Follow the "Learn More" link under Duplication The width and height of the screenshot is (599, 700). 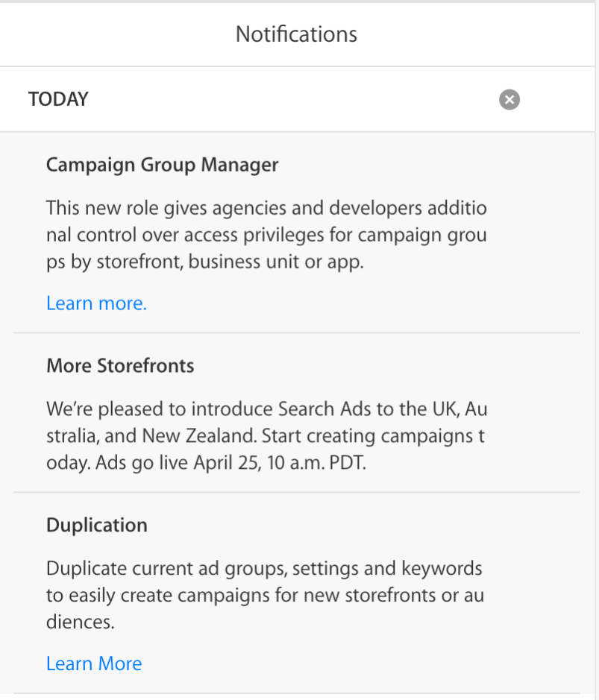[x=94, y=663]
